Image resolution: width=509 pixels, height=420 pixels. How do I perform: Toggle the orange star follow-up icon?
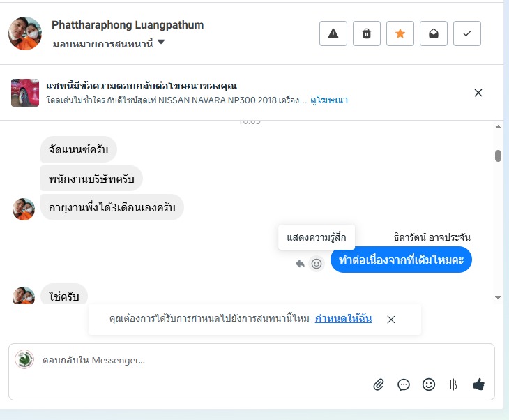click(x=400, y=34)
